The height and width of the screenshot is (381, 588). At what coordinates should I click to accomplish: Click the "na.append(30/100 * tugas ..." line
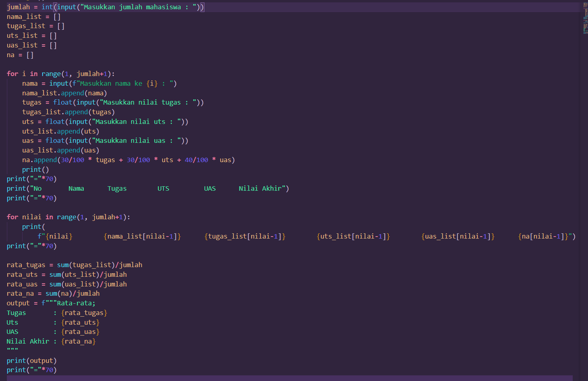[x=128, y=160]
